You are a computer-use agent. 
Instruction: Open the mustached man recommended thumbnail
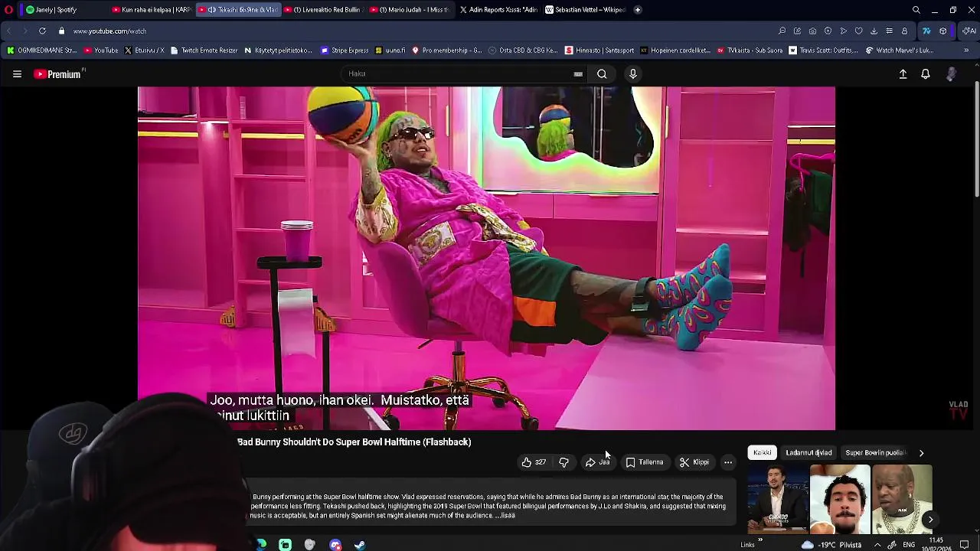point(840,500)
